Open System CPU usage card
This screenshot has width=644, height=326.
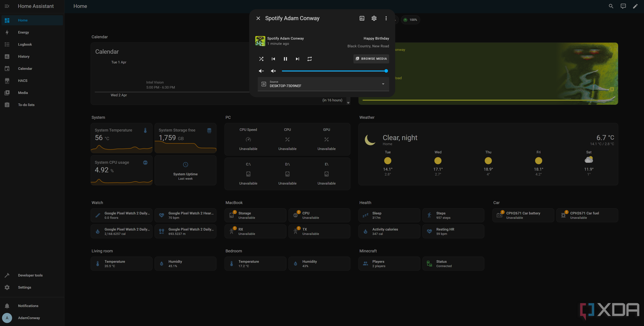121,170
